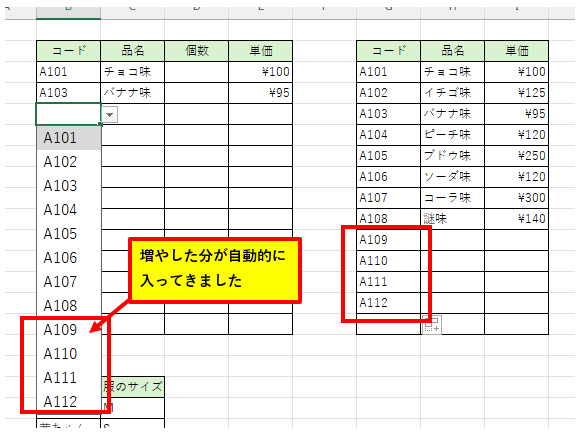Image resolution: width=578 pixels, height=437 pixels.
Task: Click the Auto Fill Options icon
Action: (x=432, y=325)
